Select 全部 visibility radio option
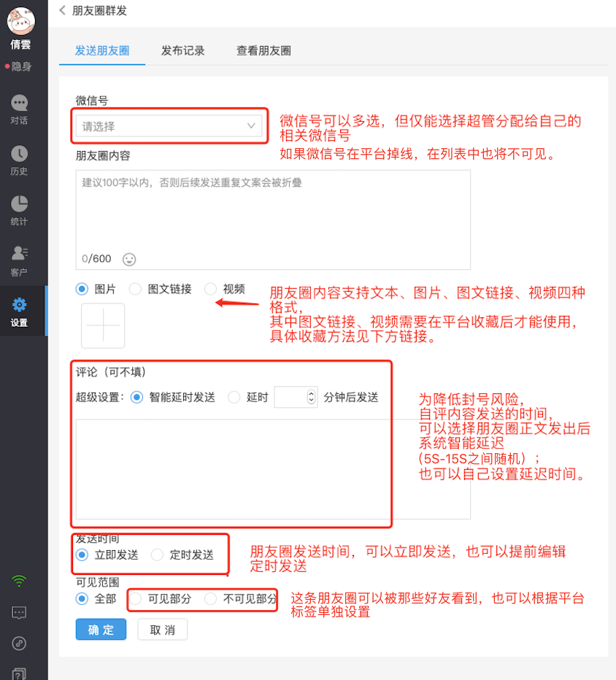Viewport: 616px width, 680px height. (x=82, y=599)
